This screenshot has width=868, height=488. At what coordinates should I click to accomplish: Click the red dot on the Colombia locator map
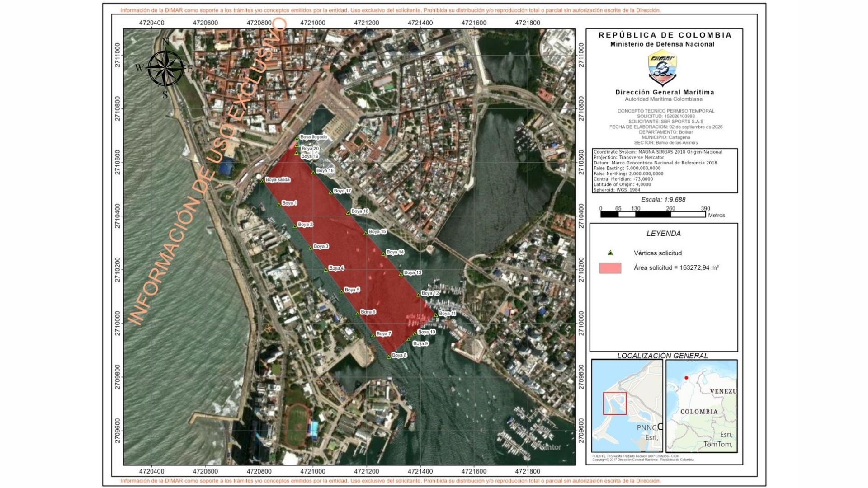coord(686,378)
